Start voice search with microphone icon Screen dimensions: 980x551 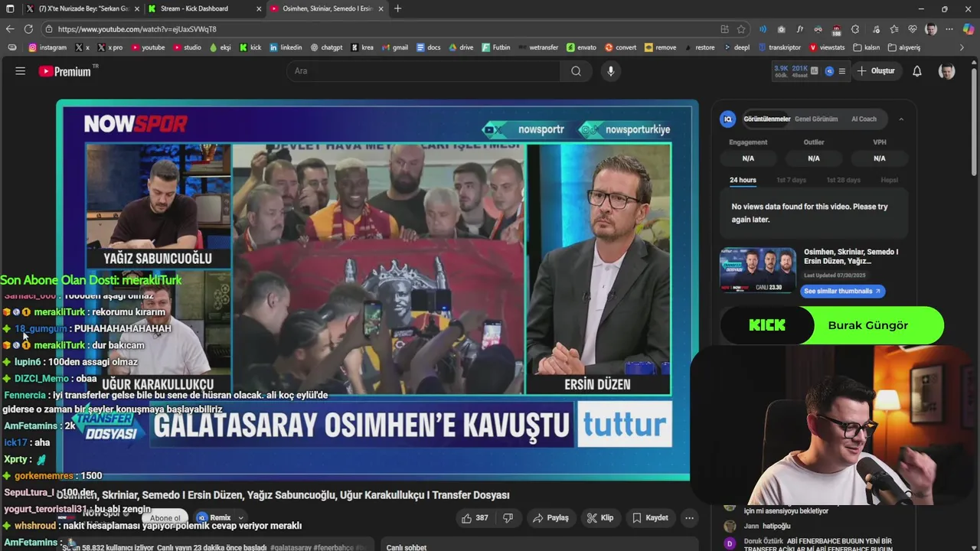610,71
